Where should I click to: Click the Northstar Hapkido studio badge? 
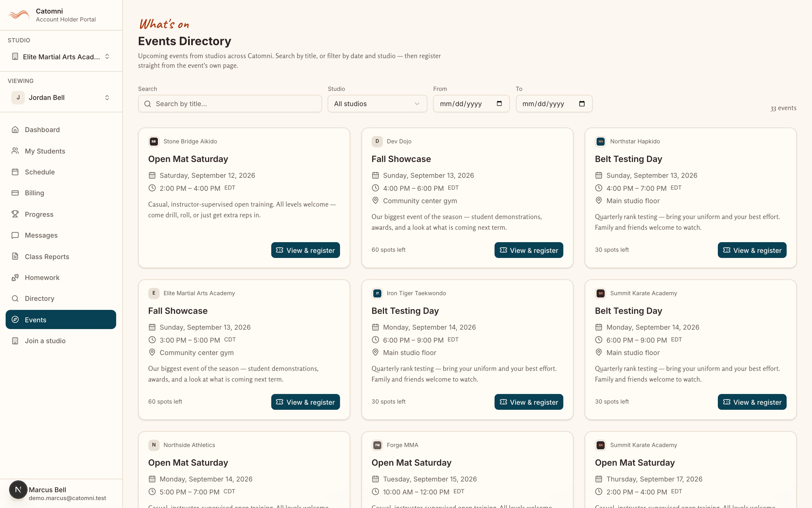(x=601, y=141)
